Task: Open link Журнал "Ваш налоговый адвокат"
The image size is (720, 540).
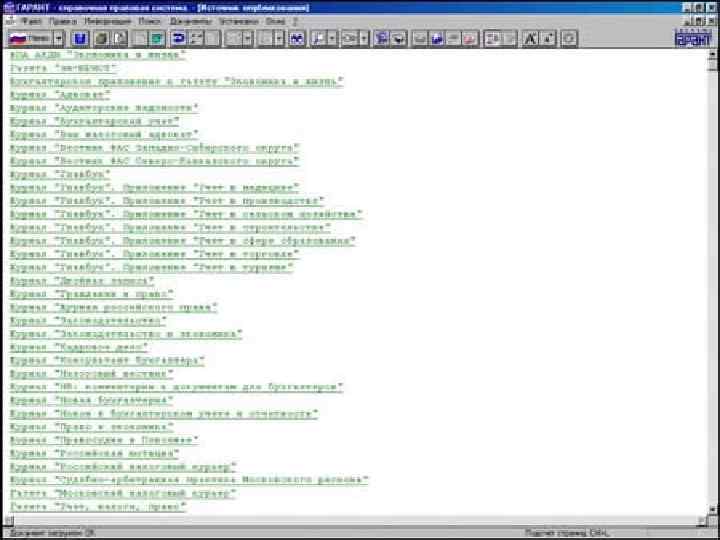Action: click(104, 135)
